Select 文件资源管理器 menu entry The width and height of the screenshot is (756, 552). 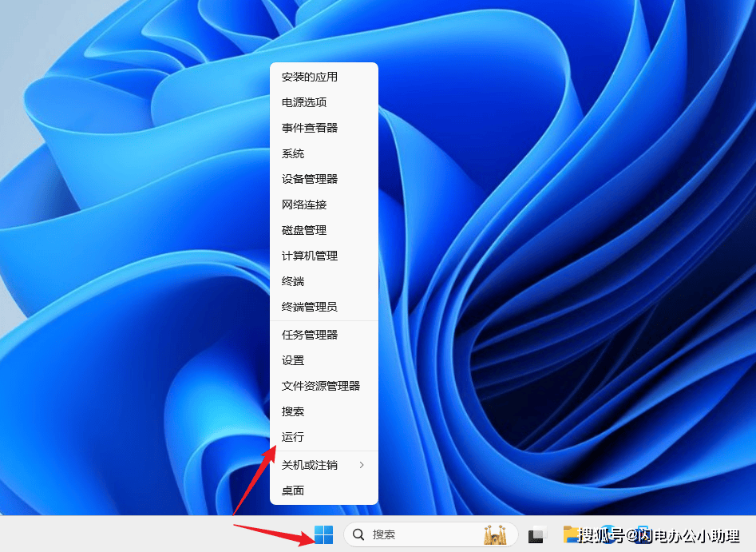click(x=324, y=386)
